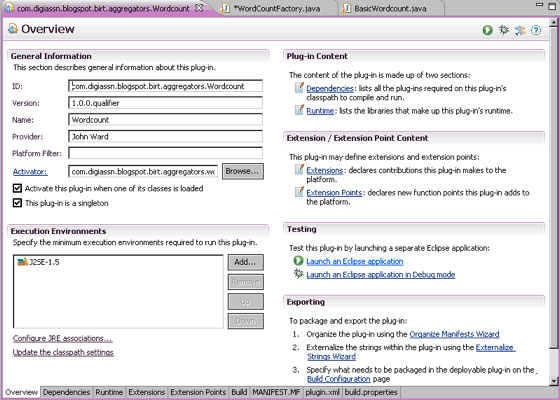Click the Extensions page icon

[299, 169]
